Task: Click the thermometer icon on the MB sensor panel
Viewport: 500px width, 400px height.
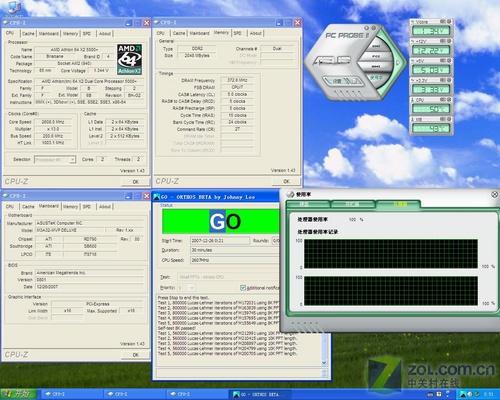Action: (413, 119)
